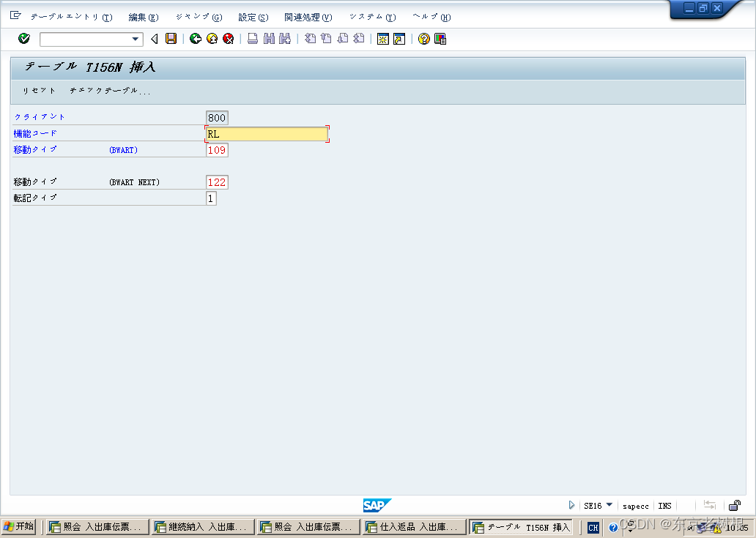Click the connection arrows status bar icon
The image size is (756, 538).
click(x=710, y=505)
